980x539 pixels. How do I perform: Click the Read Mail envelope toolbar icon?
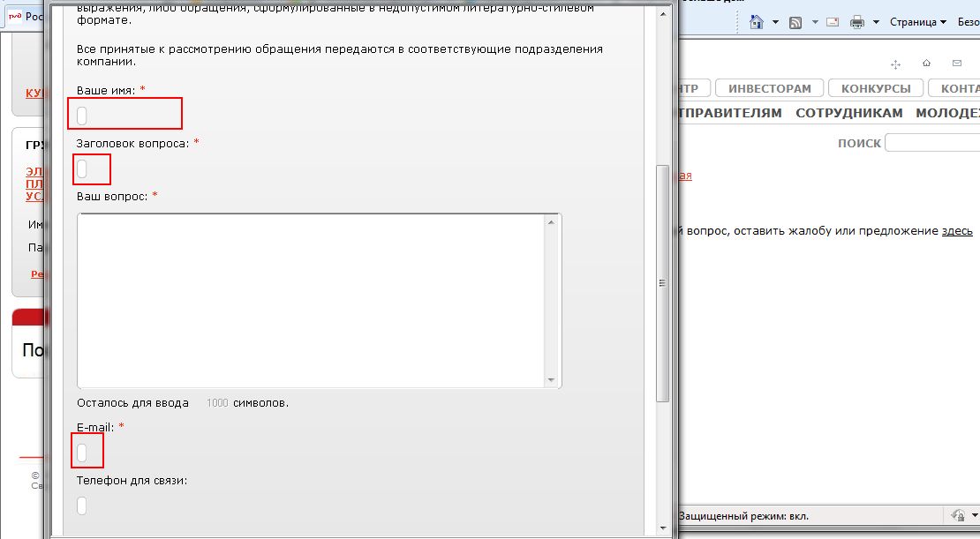pos(832,22)
